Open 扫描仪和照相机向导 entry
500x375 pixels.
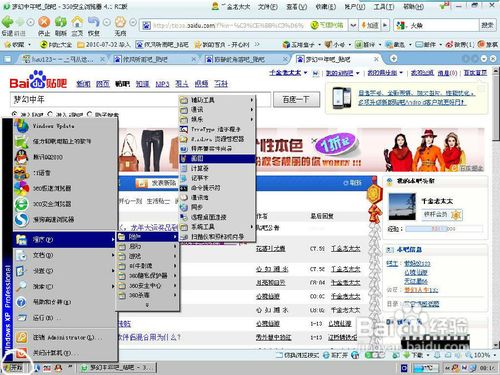point(217,237)
